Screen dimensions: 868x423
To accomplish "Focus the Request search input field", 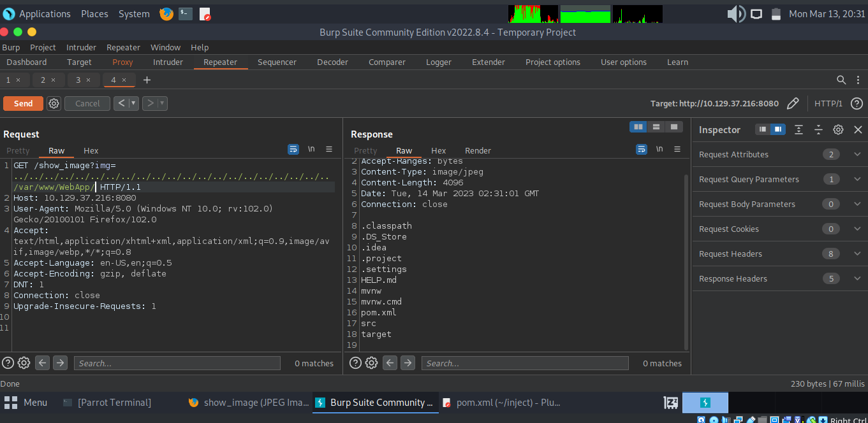I will [177, 363].
